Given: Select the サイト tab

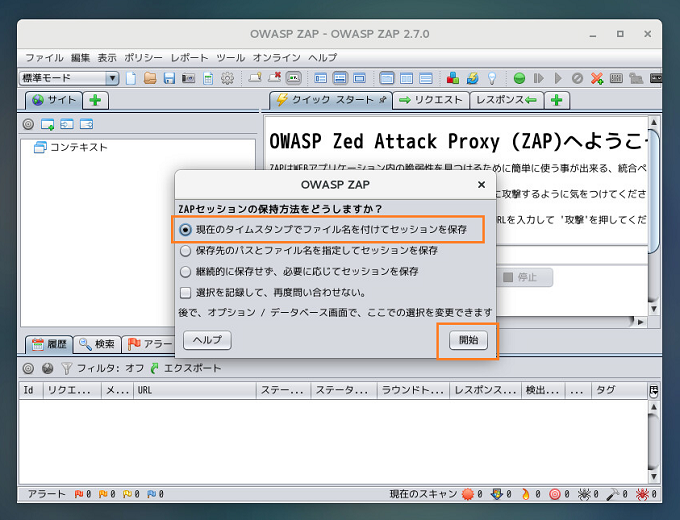Looking at the screenshot, I should pos(54,101).
